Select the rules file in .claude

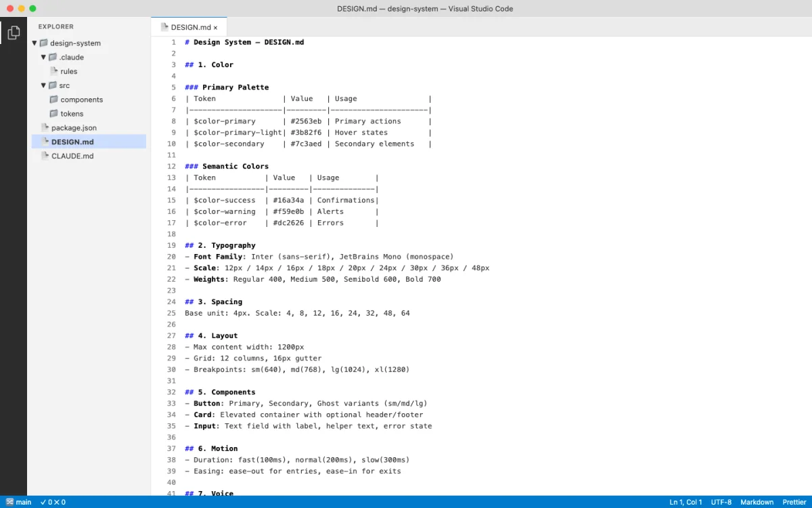point(68,71)
